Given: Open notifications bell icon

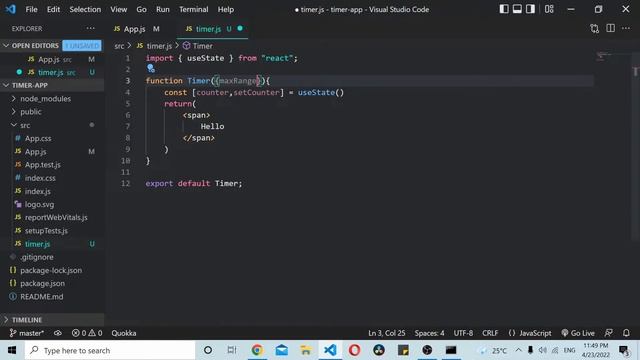Looking at the screenshot, I should coord(626,333).
